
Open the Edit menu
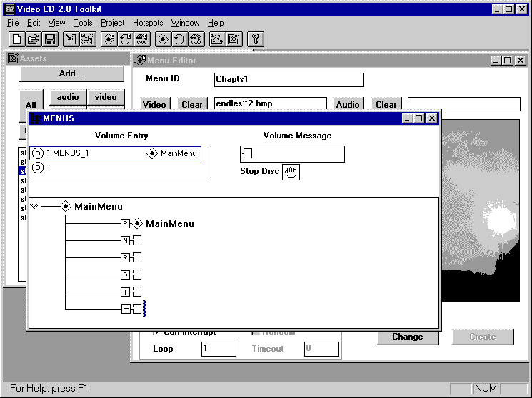tap(34, 23)
